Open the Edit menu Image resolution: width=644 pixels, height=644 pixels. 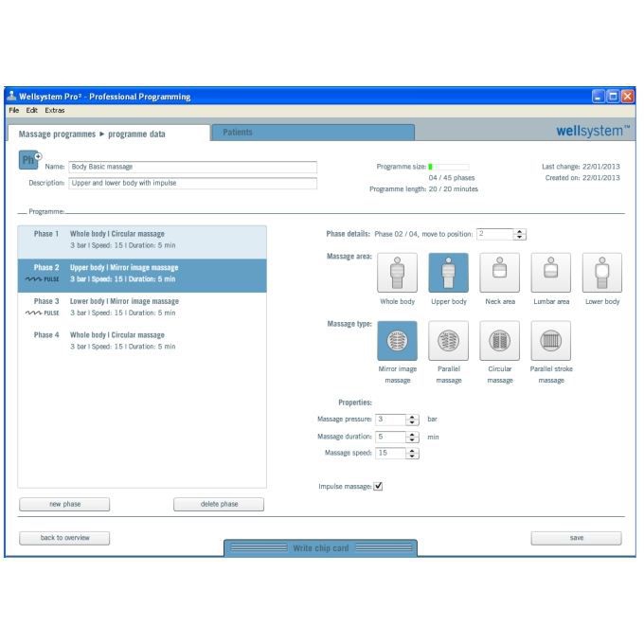tap(31, 110)
